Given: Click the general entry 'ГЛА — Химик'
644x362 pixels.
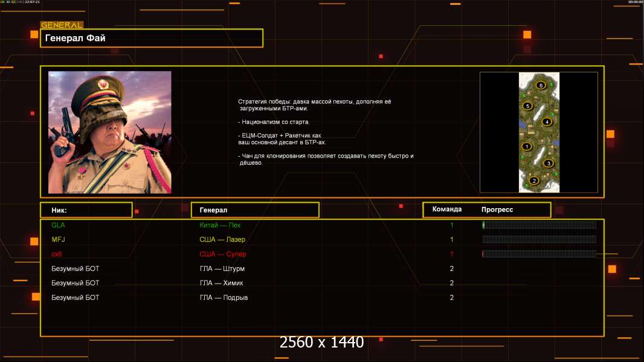Looking at the screenshot, I should [221, 283].
